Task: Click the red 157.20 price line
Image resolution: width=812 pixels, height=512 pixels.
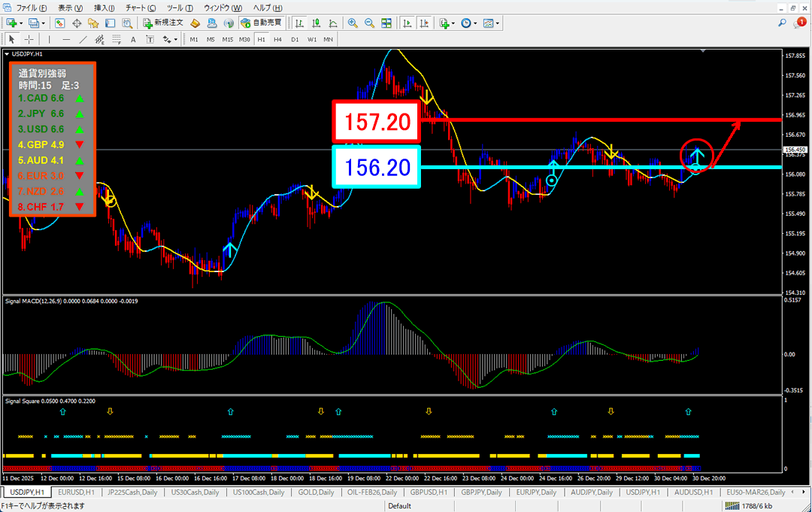Action: [601, 120]
